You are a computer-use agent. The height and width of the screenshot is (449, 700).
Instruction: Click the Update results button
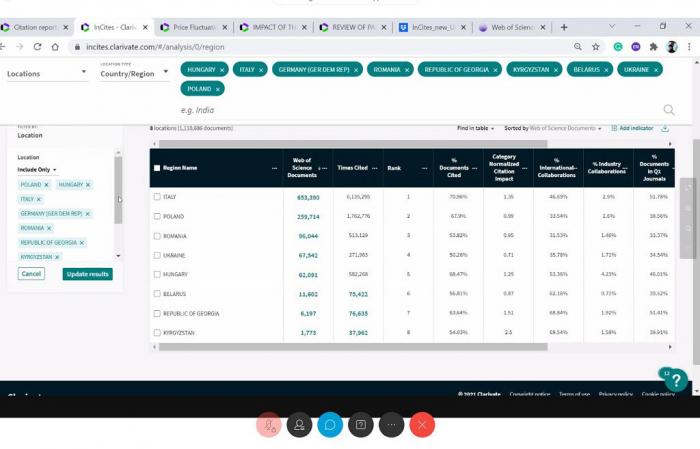[x=87, y=274]
